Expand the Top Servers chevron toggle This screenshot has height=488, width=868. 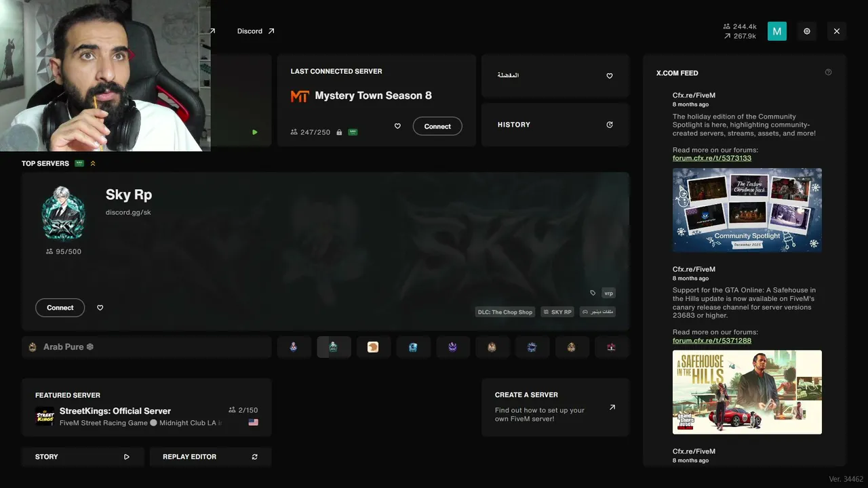coord(93,163)
